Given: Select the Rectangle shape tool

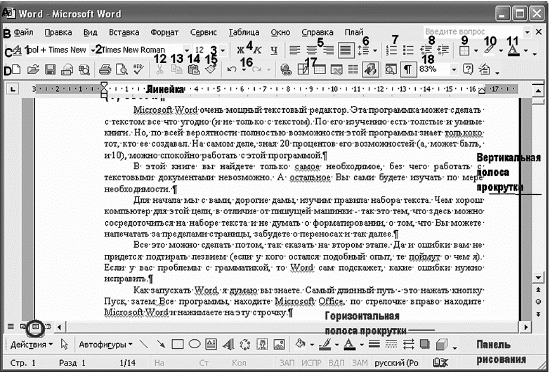Looking at the screenshot, I should 178,344.
